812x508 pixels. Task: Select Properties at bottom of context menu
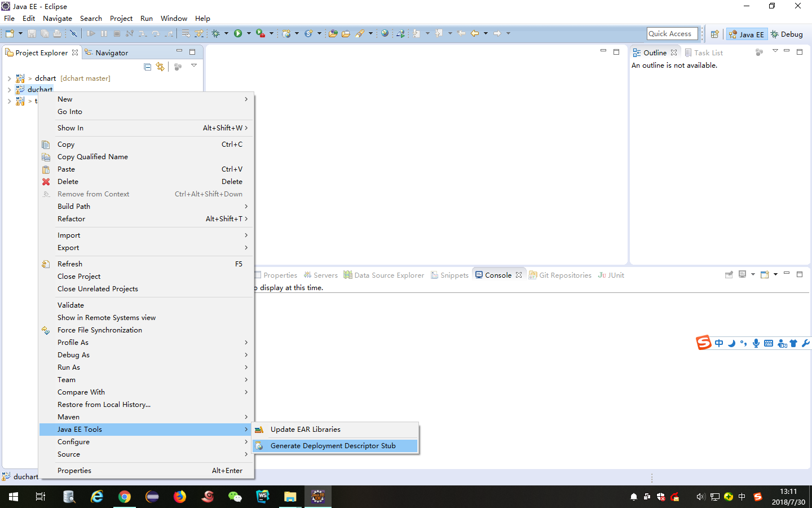(147, 471)
